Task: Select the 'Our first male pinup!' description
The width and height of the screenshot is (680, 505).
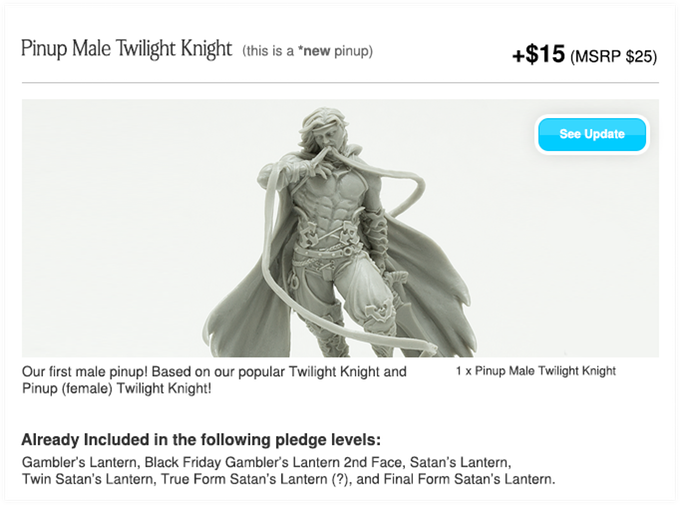Action: click(x=214, y=380)
